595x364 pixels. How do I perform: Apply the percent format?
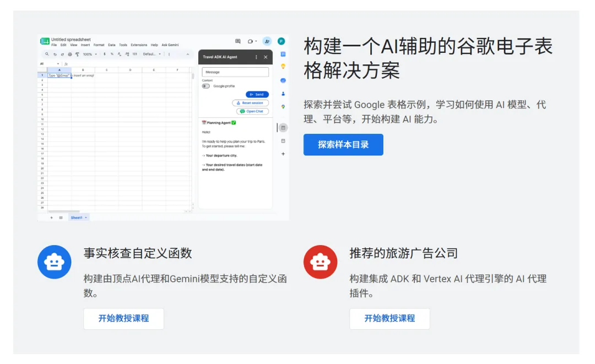pos(112,54)
